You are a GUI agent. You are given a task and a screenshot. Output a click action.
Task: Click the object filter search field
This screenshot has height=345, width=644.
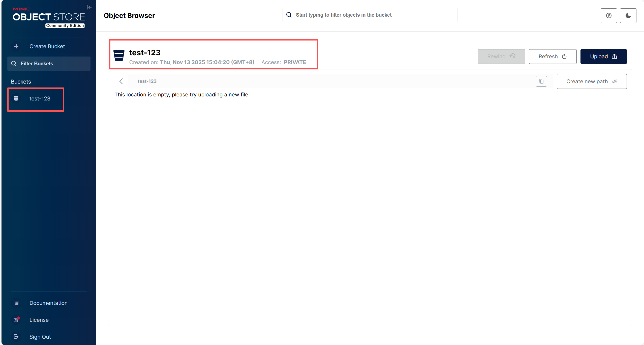click(x=370, y=15)
